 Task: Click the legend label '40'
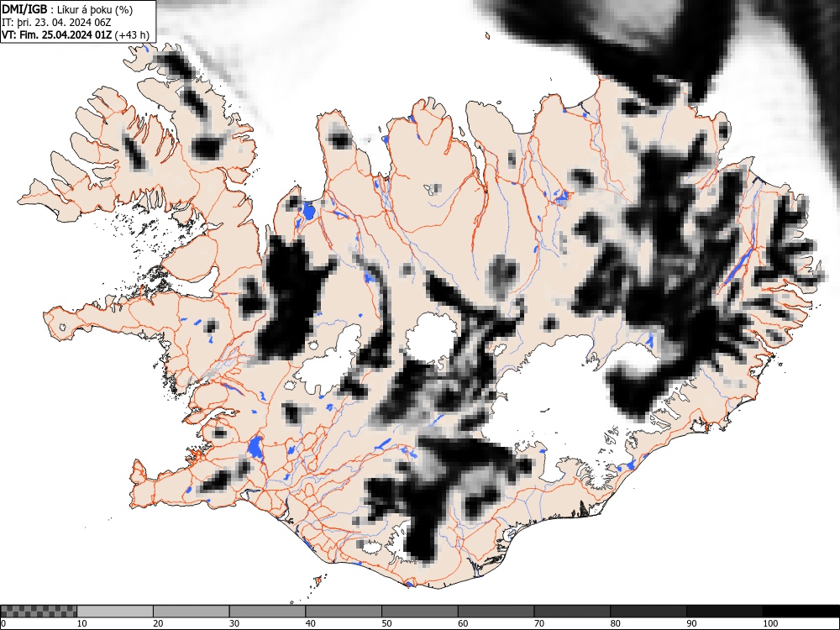310,623
